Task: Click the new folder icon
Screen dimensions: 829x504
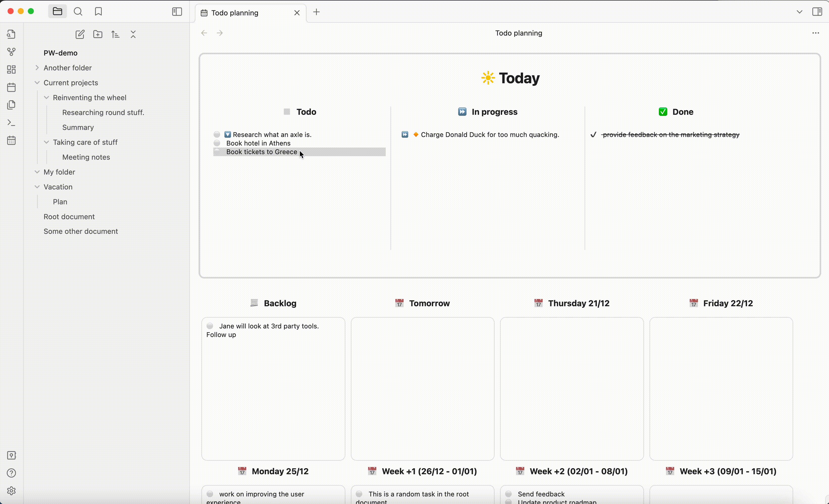Action: pos(98,34)
